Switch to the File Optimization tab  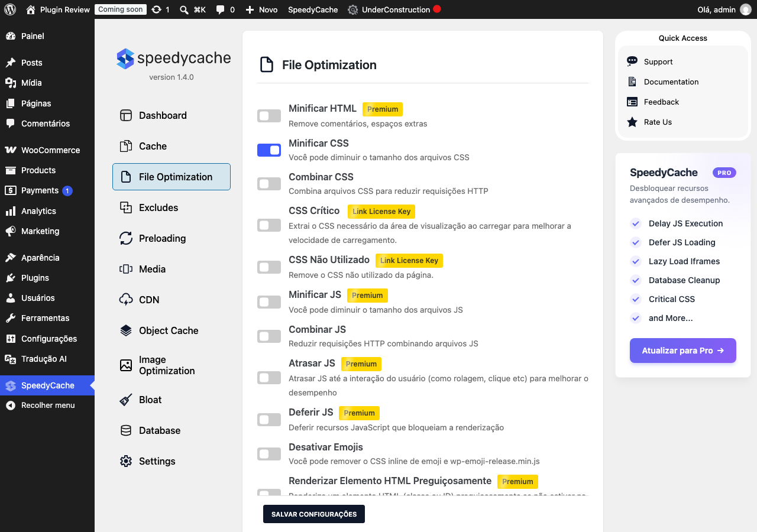click(172, 177)
